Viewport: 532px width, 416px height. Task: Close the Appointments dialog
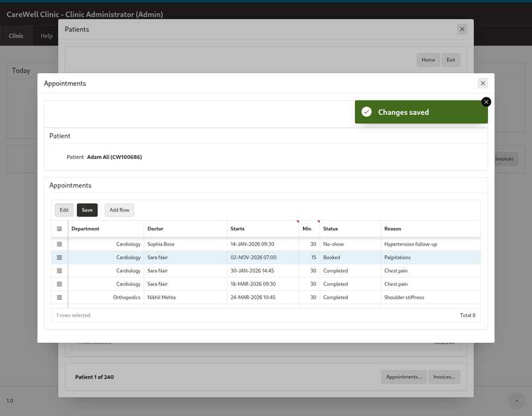483,83
